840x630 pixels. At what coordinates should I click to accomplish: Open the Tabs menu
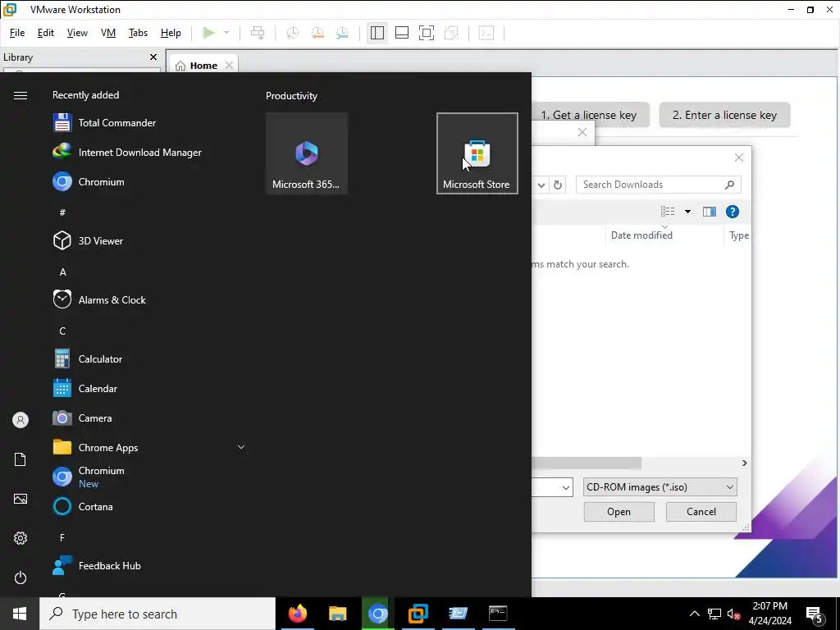138,33
